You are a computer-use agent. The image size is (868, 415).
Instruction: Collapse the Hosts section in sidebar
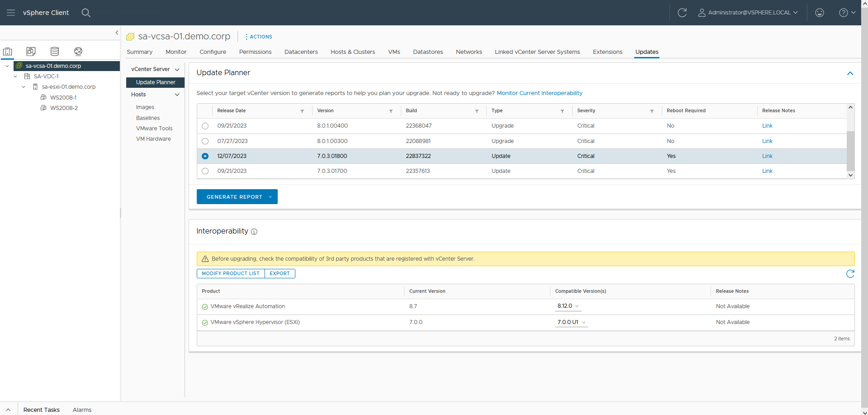[177, 95]
